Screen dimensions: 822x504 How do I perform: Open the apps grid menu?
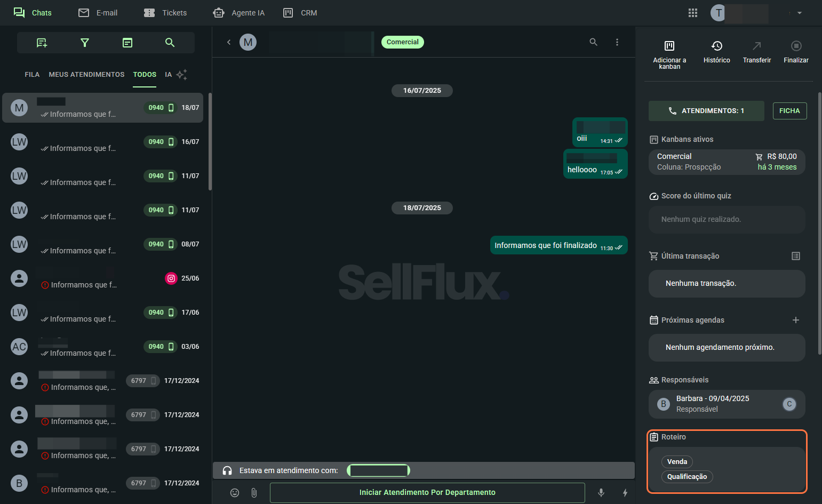693,13
